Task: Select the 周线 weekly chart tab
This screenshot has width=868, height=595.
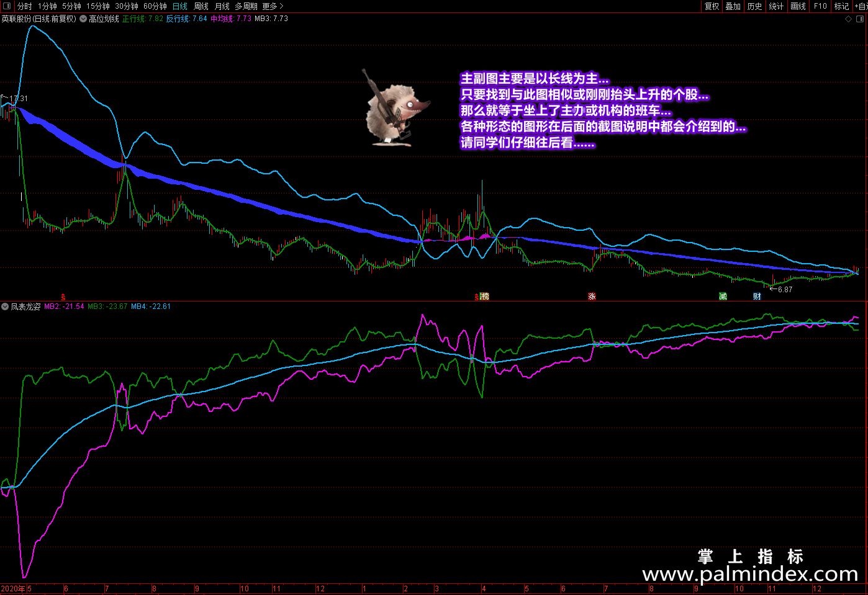Action: (201, 6)
